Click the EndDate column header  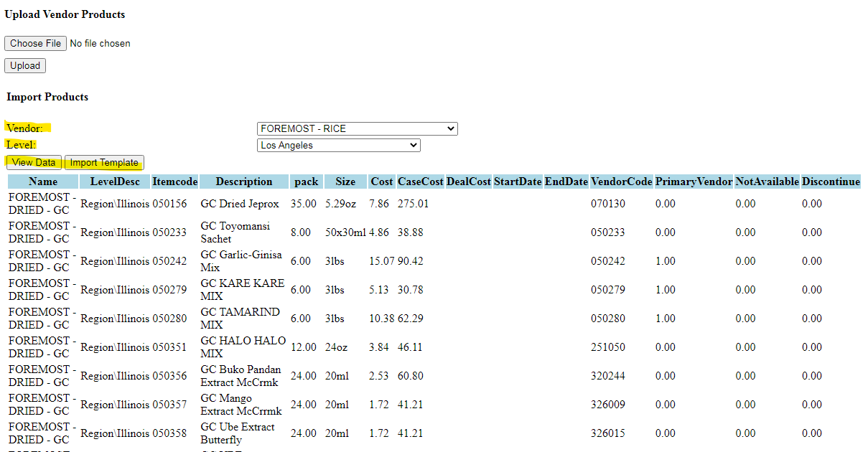(x=566, y=182)
